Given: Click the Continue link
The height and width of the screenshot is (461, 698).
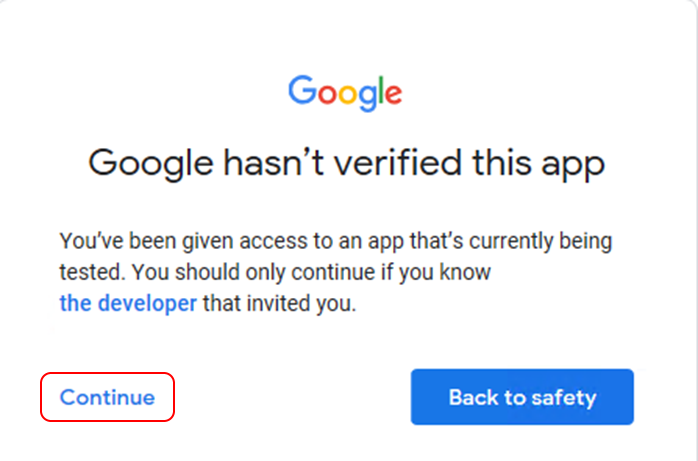Looking at the screenshot, I should click(x=107, y=397).
